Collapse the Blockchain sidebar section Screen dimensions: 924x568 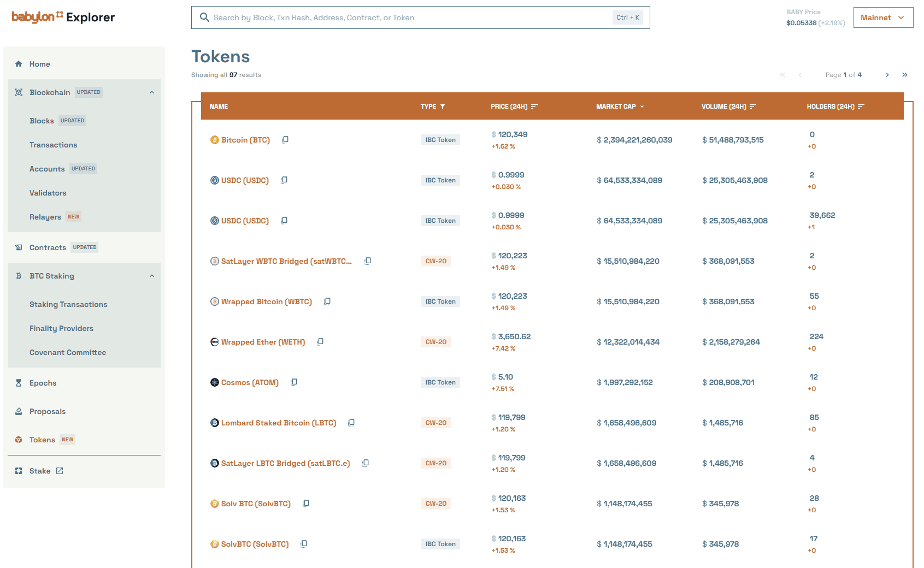point(152,92)
